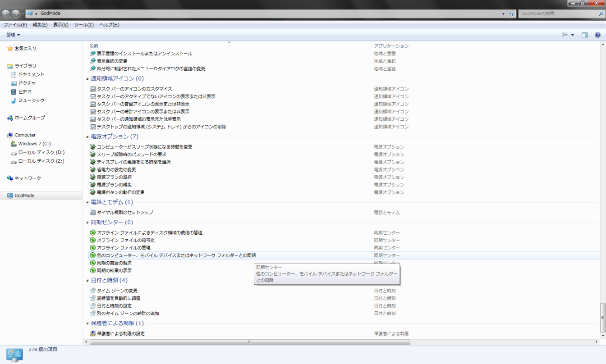
Task: Open the 表示(V) menu
Action: (x=61, y=25)
